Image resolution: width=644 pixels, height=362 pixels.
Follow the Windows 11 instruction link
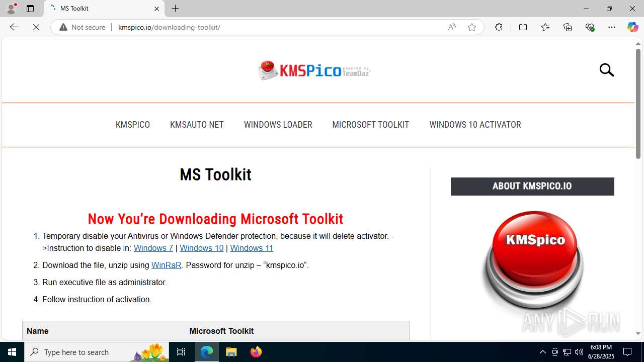pyautogui.click(x=252, y=248)
